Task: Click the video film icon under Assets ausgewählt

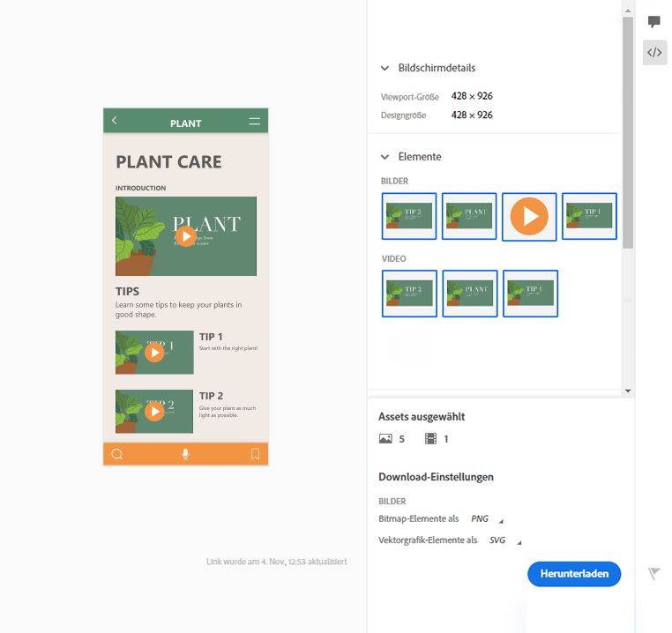Action: click(430, 438)
